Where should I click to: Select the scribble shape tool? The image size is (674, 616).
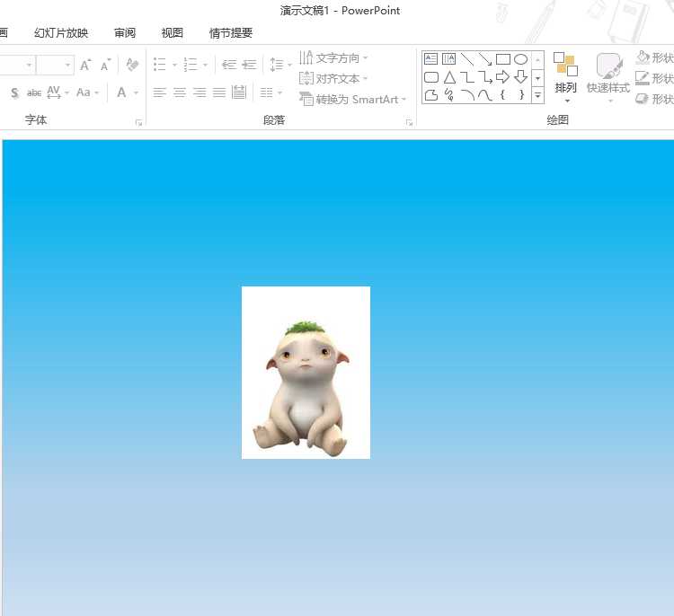tap(449, 94)
